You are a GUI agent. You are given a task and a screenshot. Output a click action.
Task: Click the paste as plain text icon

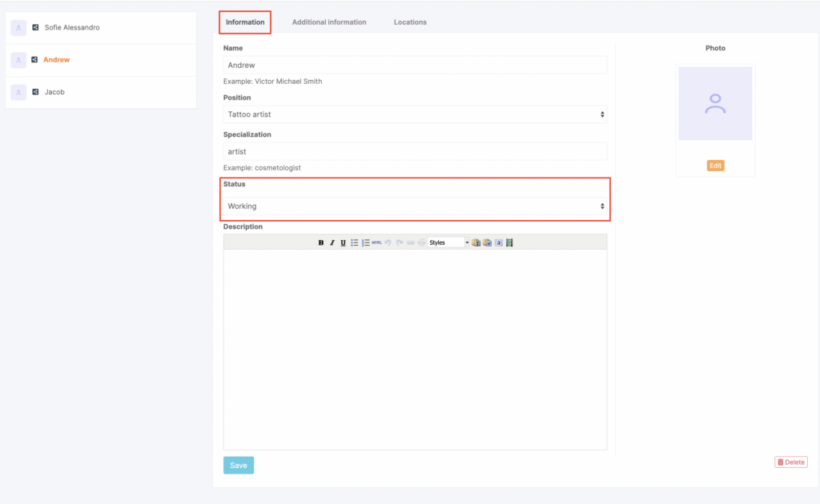[x=476, y=242]
